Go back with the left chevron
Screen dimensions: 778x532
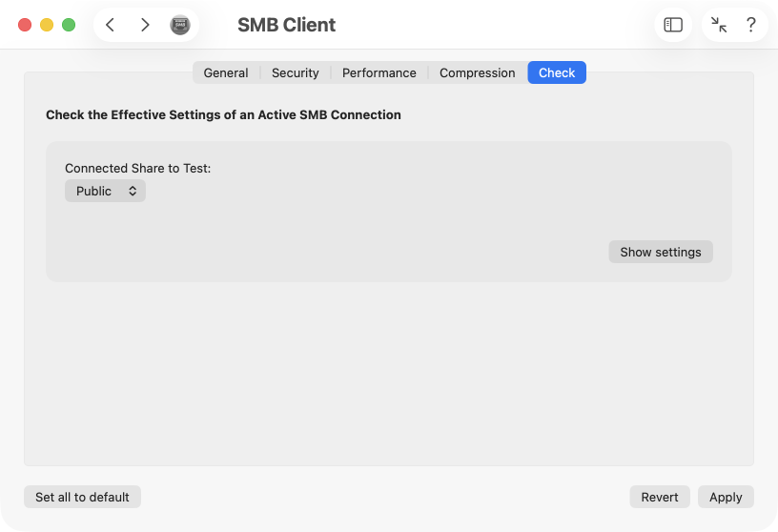pos(111,25)
